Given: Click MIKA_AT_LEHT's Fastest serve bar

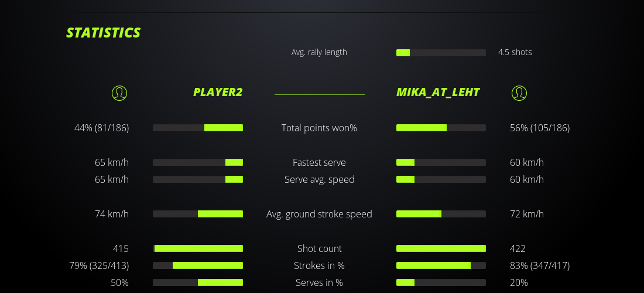Looking at the screenshot, I should (x=441, y=162).
